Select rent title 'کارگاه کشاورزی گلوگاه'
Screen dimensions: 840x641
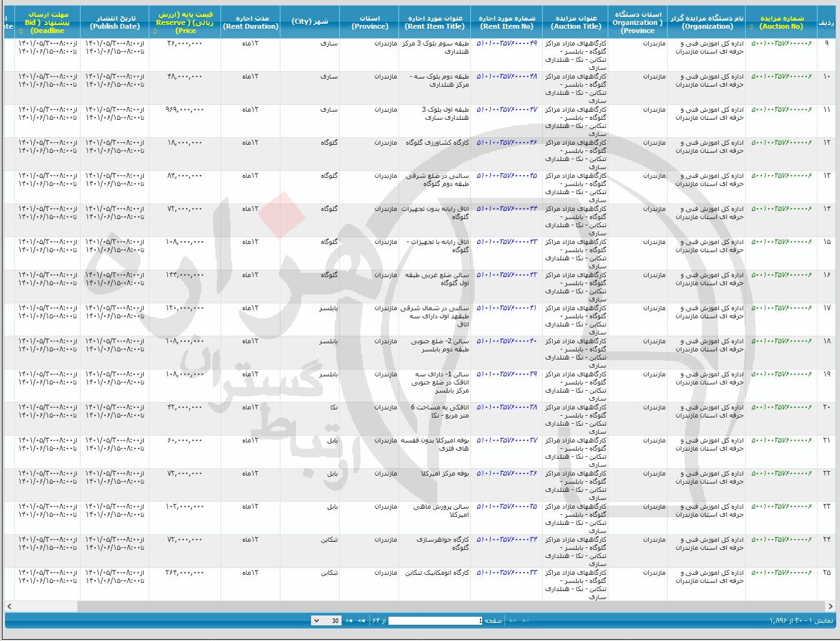[x=437, y=143]
